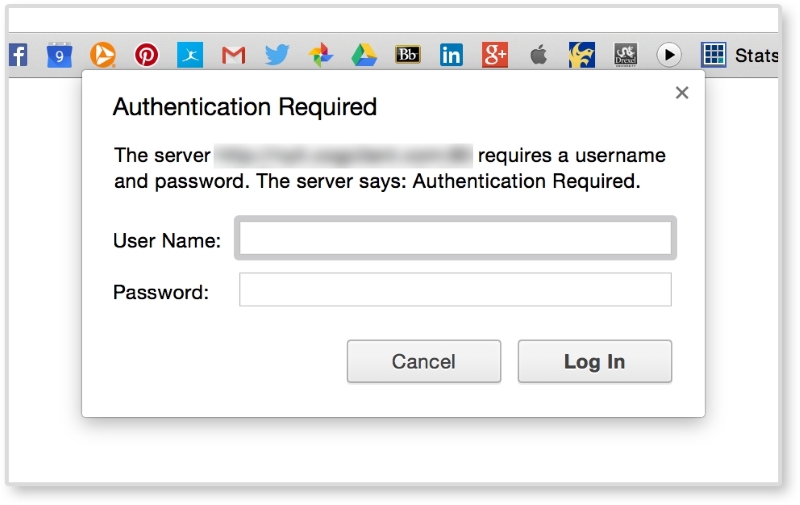The width and height of the screenshot is (800, 505).
Task: Open the orange play-arrow bookmark
Action: coord(103,55)
